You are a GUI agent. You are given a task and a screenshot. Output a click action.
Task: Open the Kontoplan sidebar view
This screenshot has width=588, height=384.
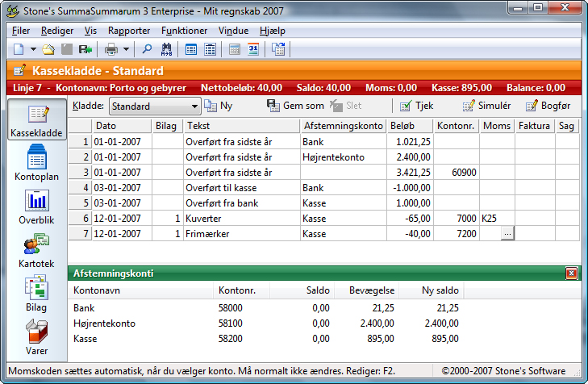tap(35, 164)
